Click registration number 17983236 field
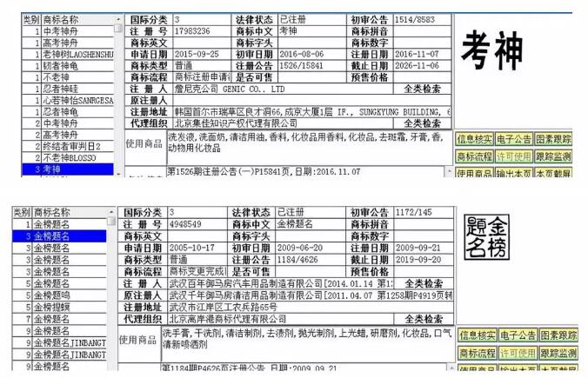The height and width of the screenshot is (378, 588). [x=202, y=31]
